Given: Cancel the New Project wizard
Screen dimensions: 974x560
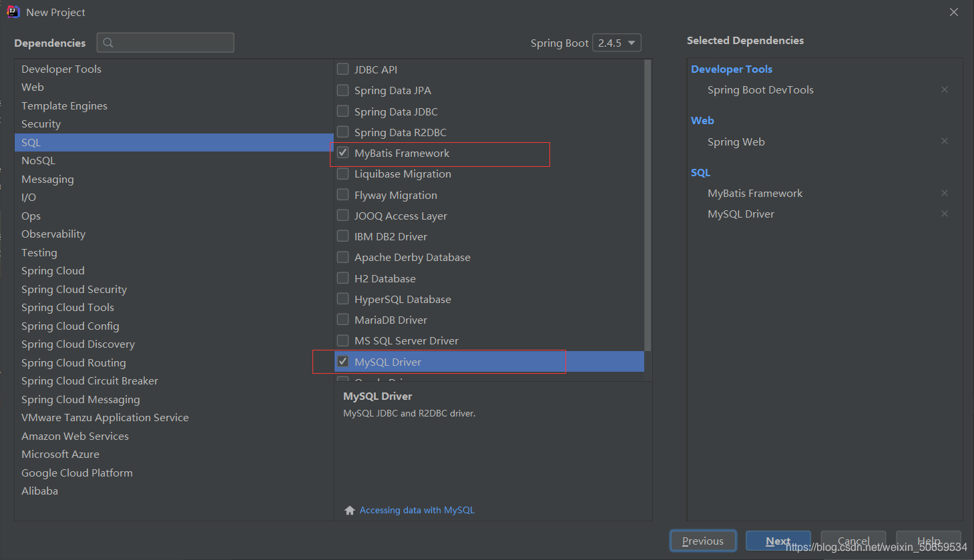Looking at the screenshot, I should [853, 541].
